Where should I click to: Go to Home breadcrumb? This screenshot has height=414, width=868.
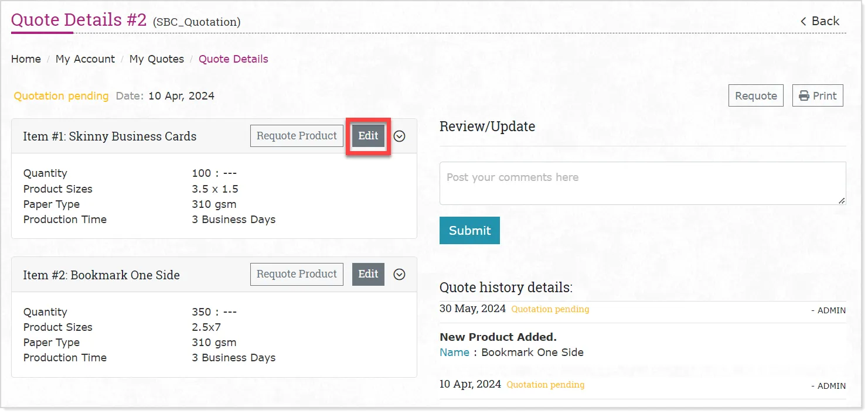pos(26,59)
